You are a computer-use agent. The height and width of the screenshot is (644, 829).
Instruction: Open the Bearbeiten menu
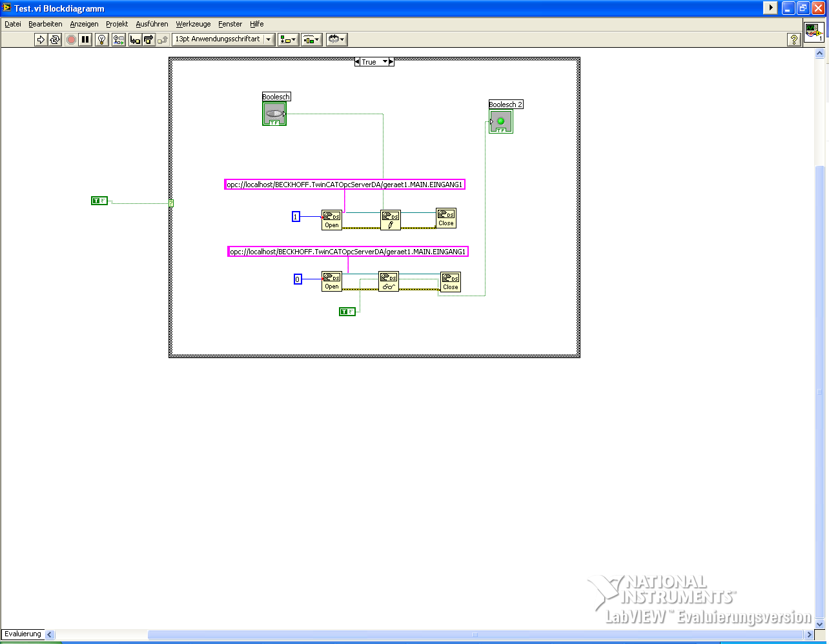(x=45, y=24)
